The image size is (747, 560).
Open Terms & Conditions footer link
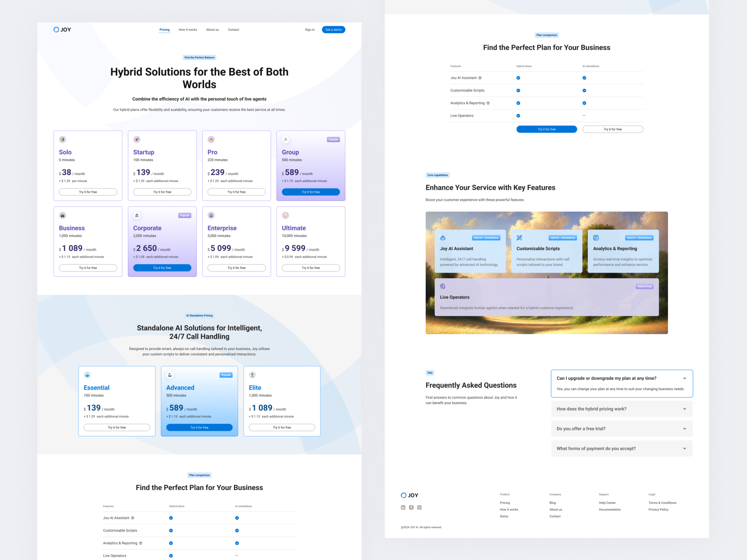[x=662, y=503]
